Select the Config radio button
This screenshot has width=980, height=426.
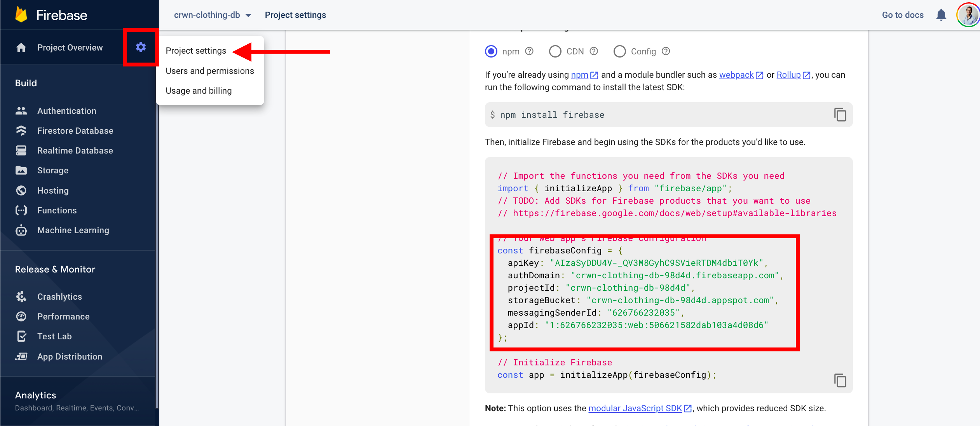[619, 51]
